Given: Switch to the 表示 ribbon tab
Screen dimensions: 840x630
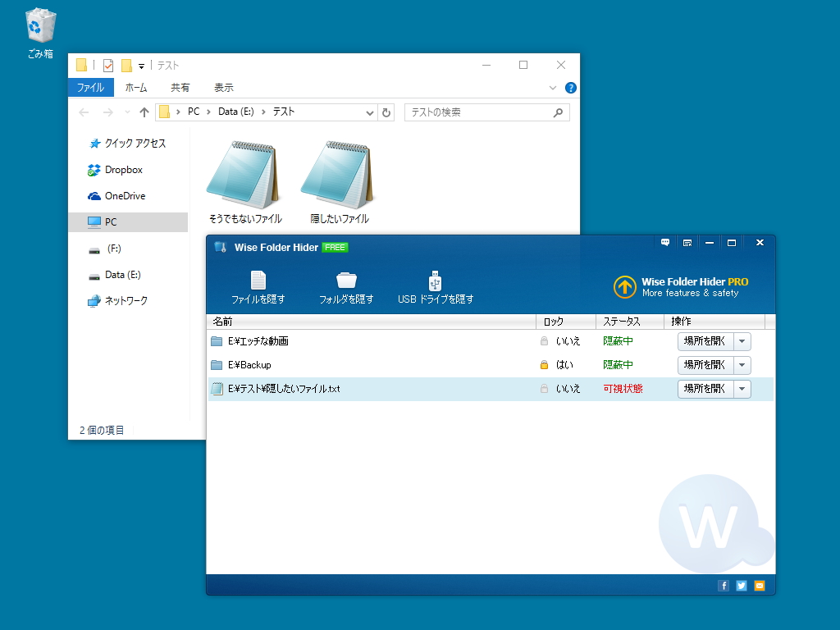Looking at the screenshot, I should tap(222, 87).
